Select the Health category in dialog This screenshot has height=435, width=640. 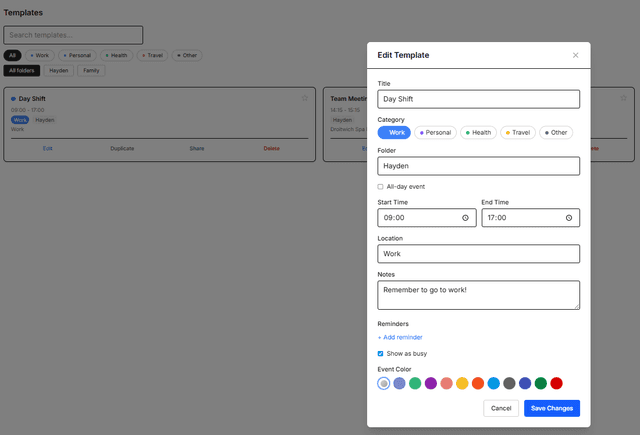[x=478, y=133]
